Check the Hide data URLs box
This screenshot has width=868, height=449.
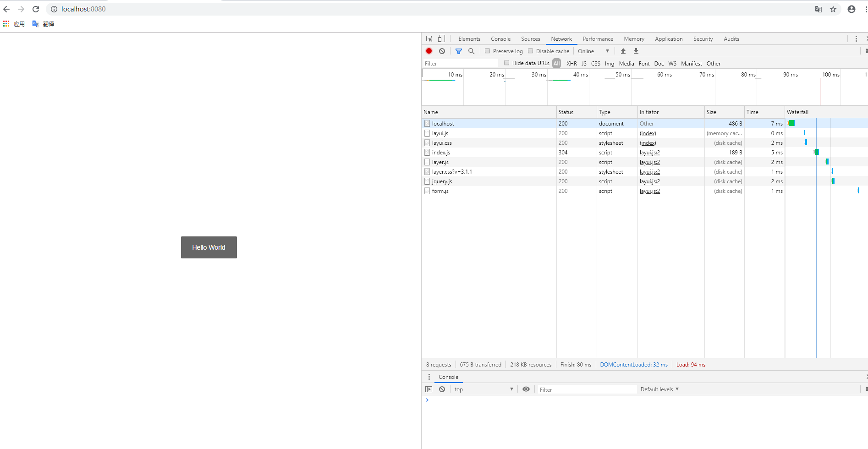(x=506, y=63)
